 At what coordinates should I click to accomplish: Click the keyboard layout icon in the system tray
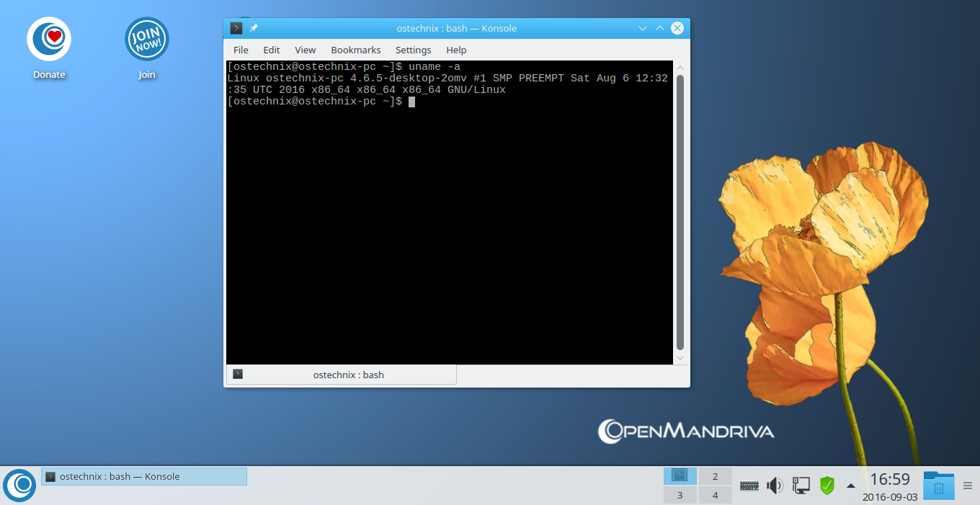pos(749,485)
